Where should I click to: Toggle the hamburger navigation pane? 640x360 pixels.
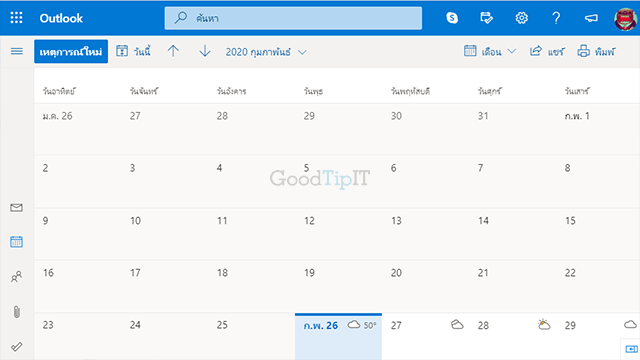pyautogui.click(x=17, y=51)
